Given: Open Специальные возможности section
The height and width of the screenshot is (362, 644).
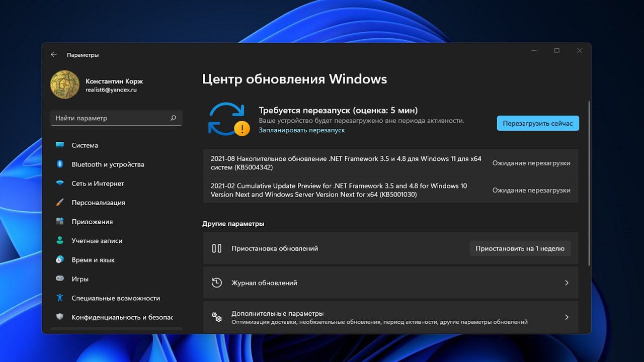Looking at the screenshot, I should pos(116,298).
